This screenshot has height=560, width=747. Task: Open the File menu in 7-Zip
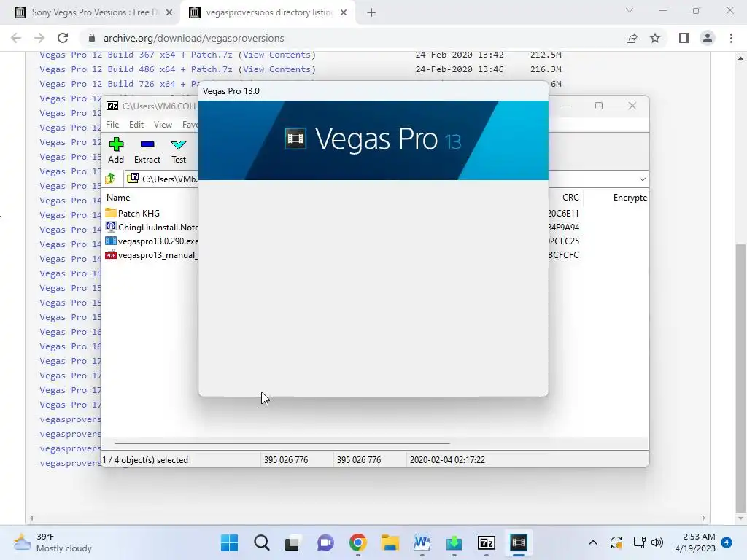click(112, 124)
